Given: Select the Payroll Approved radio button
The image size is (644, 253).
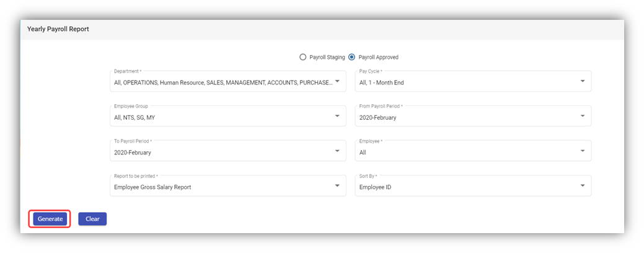Looking at the screenshot, I should [351, 57].
